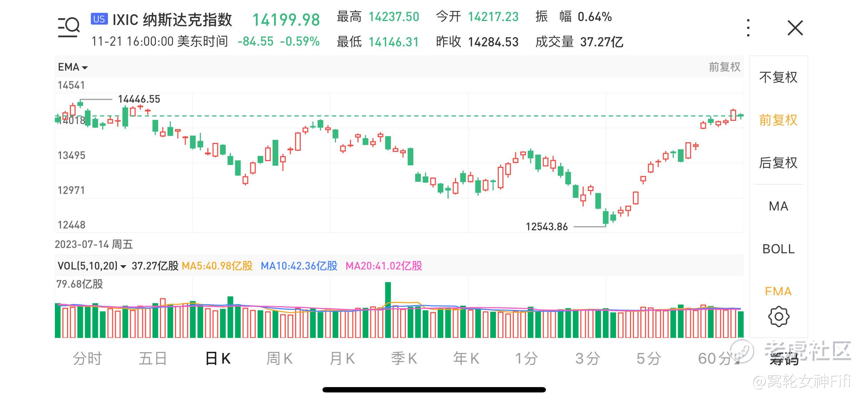Switch to 周K weekly chart tab
Viewport: 868px width, 401px height.
pos(280,359)
